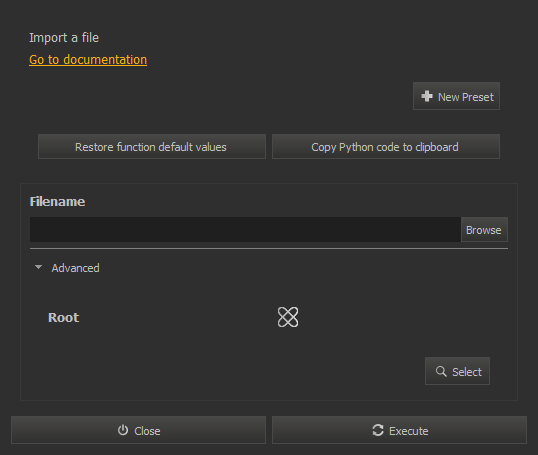The width and height of the screenshot is (538, 455).
Task: Click the Advanced section label
Action: click(75, 268)
